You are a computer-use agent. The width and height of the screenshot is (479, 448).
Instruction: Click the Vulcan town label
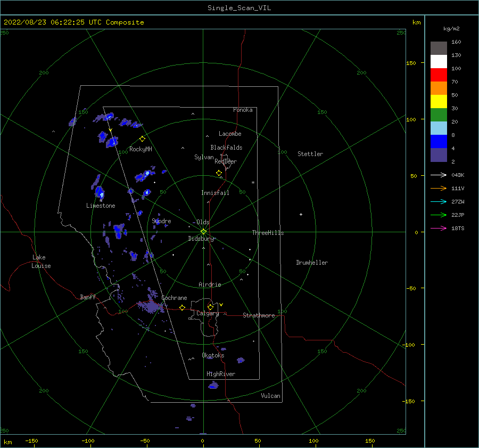(x=270, y=396)
